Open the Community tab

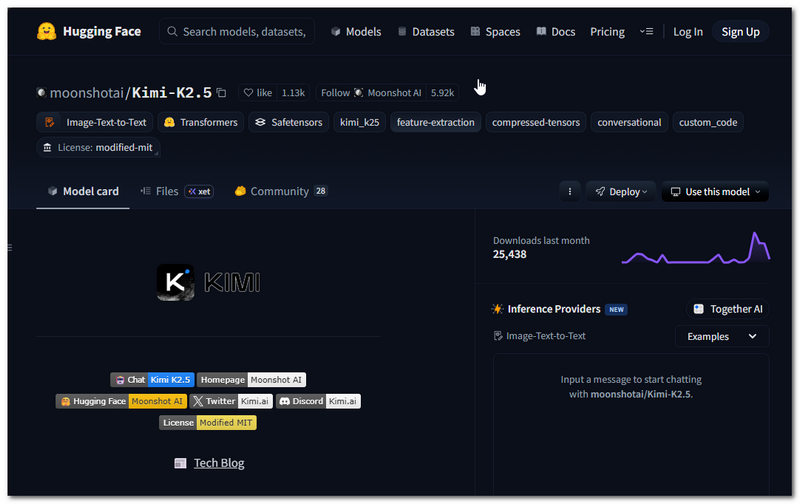(279, 192)
